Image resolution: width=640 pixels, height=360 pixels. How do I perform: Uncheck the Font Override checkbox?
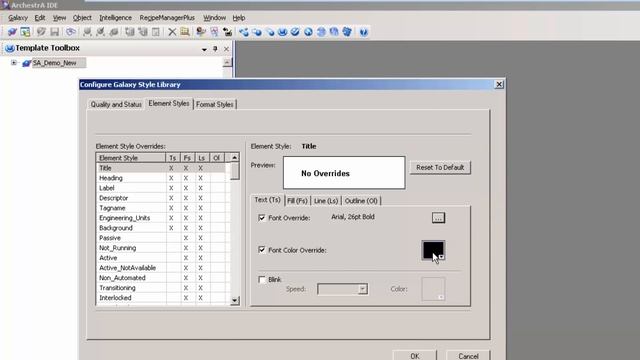(x=262, y=218)
